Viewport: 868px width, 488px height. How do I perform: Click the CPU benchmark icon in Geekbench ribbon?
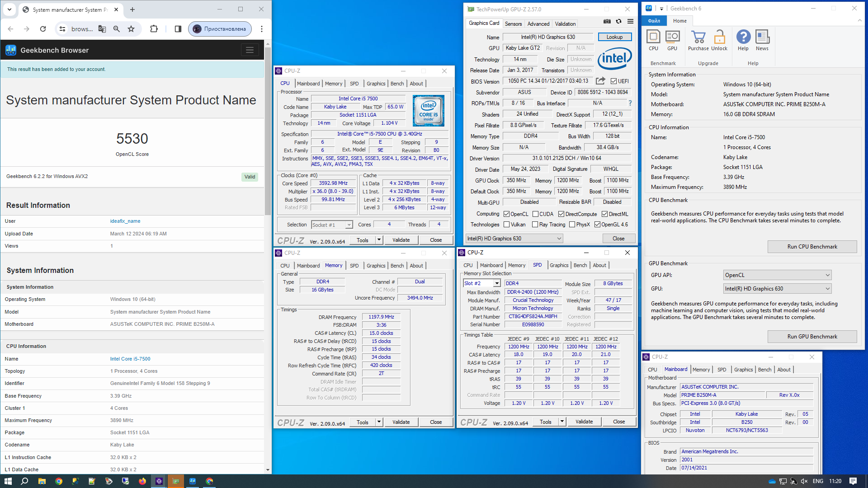coord(653,40)
